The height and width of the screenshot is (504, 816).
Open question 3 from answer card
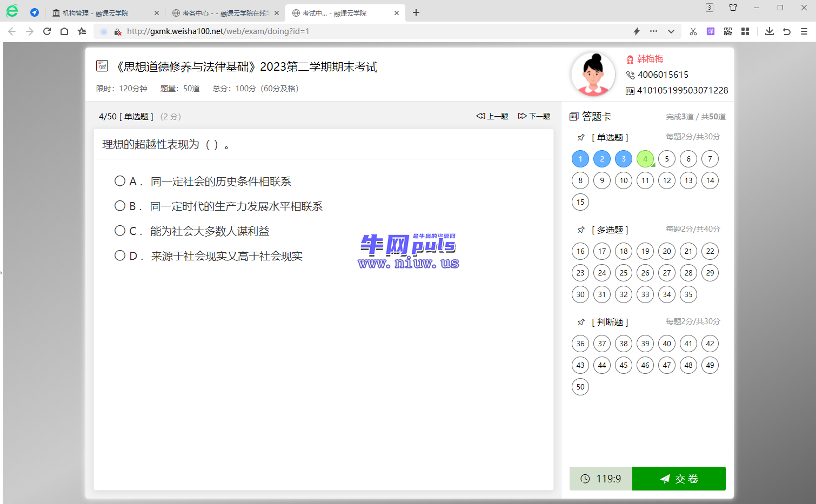click(624, 159)
